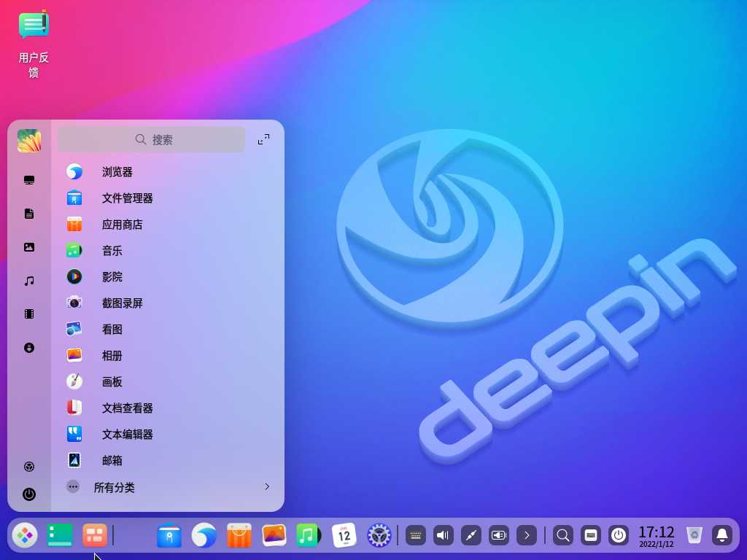Open Videos folder from launcher sidebar
Image resolution: width=747 pixels, height=560 pixels.
(29, 314)
